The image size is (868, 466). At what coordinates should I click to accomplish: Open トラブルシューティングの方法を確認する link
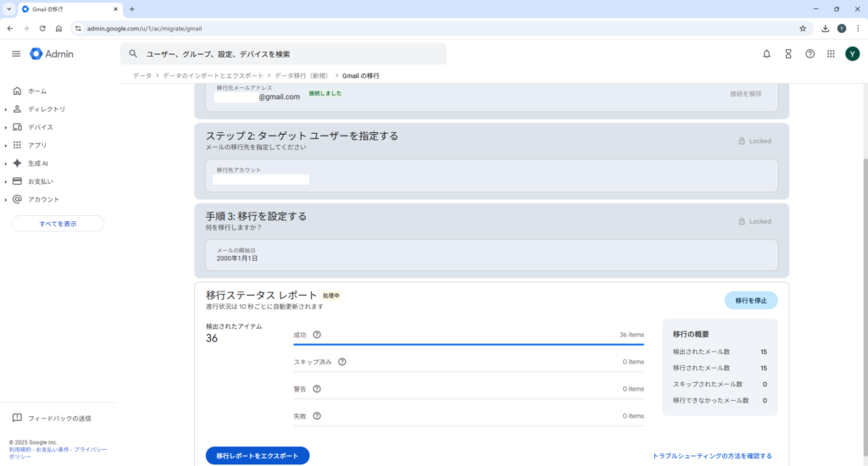pyautogui.click(x=712, y=456)
